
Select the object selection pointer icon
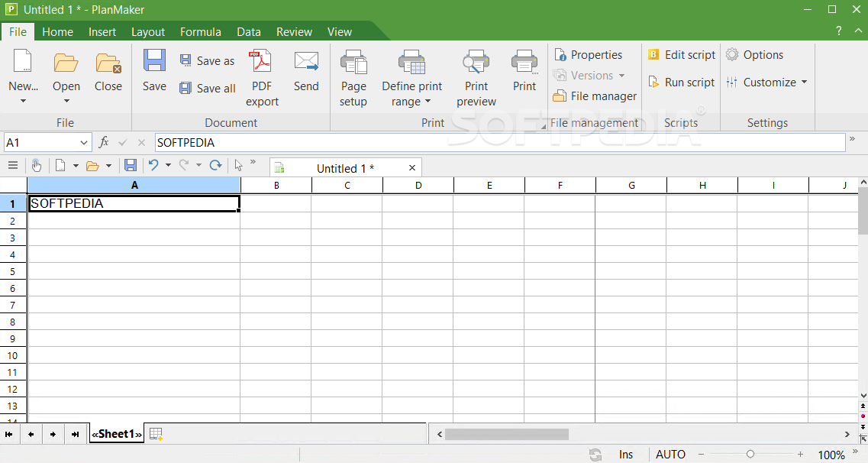[239, 165]
